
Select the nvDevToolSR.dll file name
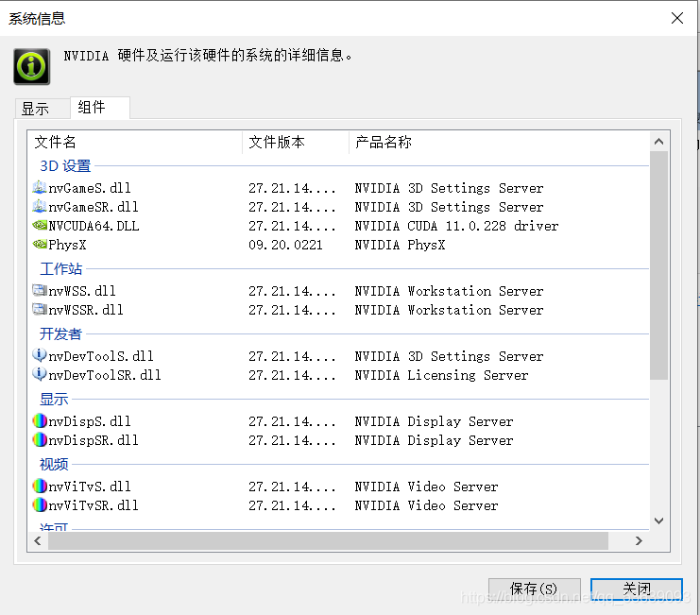pyautogui.click(x=105, y=375)
